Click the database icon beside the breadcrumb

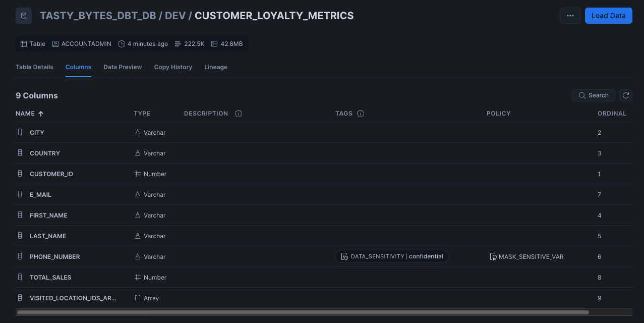pos(23,16)
